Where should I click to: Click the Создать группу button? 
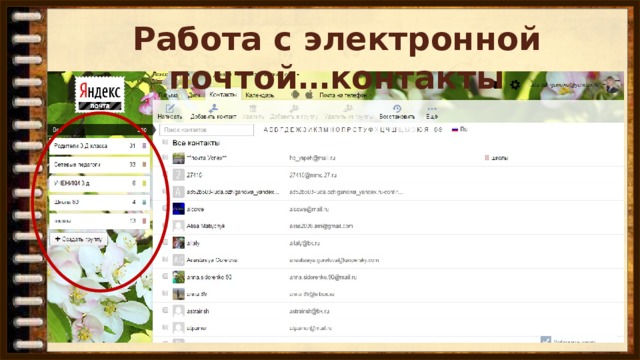click(x=79, y=239)
